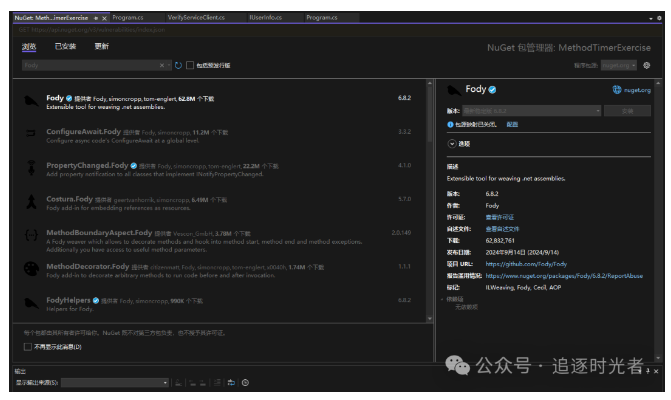Open the ReportAbuse link for Fody 6.8.2

tap(564, 276)
